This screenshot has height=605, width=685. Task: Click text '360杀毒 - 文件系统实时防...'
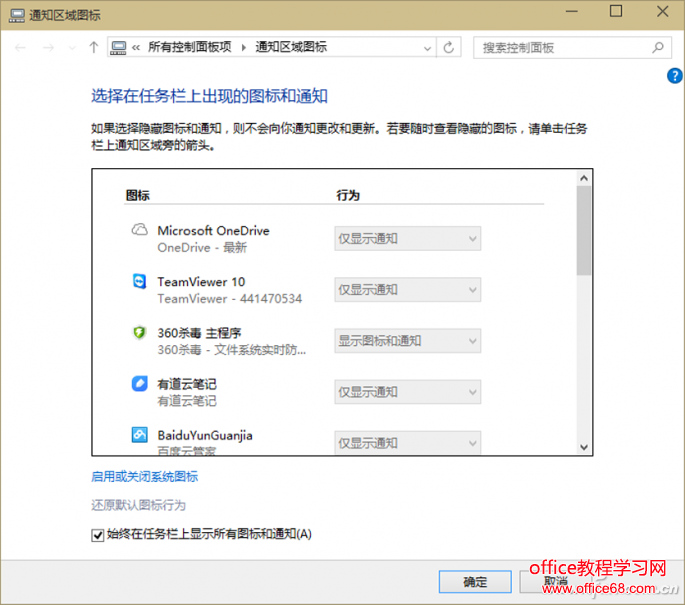pos(232,350)
